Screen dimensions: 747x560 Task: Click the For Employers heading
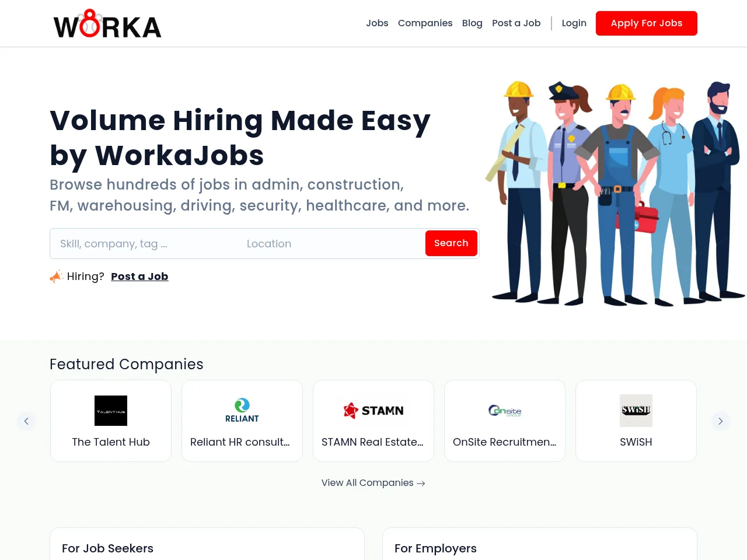click(x=435, y=548)
